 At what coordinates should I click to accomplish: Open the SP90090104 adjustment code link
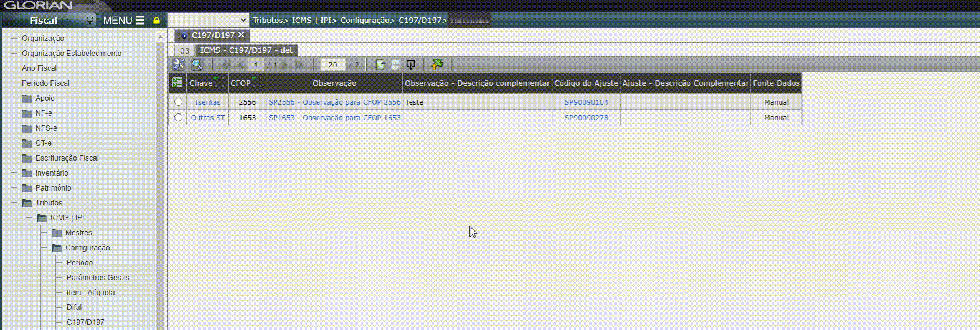586,102
